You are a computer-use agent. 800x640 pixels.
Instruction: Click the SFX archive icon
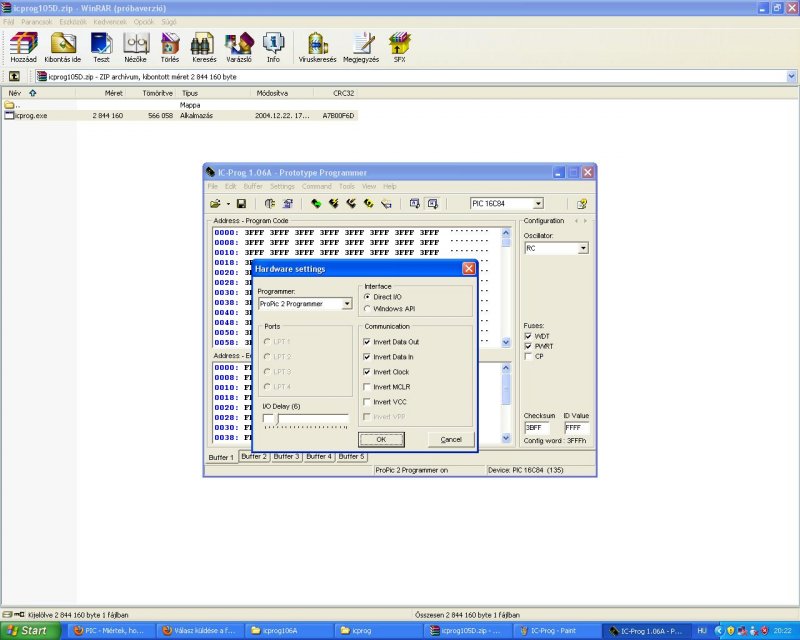point(399,47)
